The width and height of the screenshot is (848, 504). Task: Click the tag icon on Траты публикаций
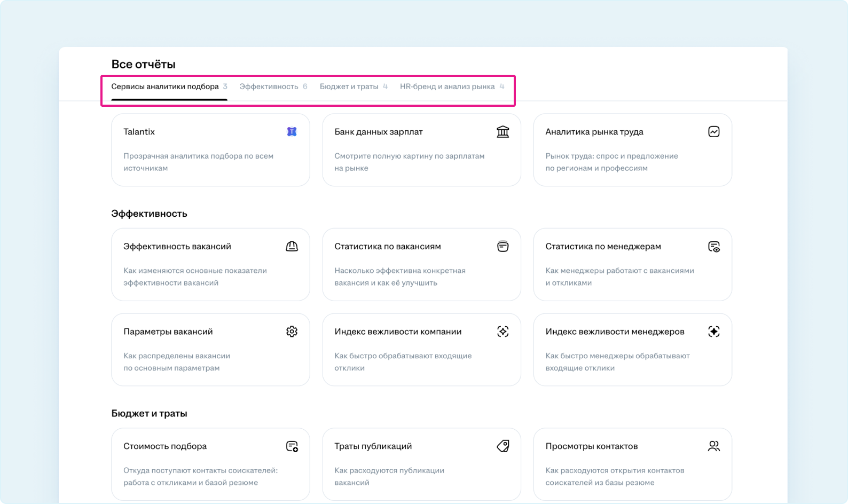[x=502, y=446]
